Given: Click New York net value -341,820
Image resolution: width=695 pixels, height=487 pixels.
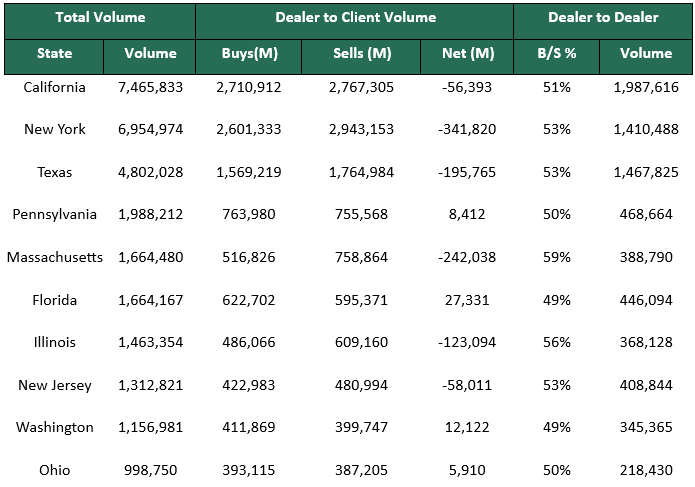Looking at the screenshot, I should click(468, 130).
